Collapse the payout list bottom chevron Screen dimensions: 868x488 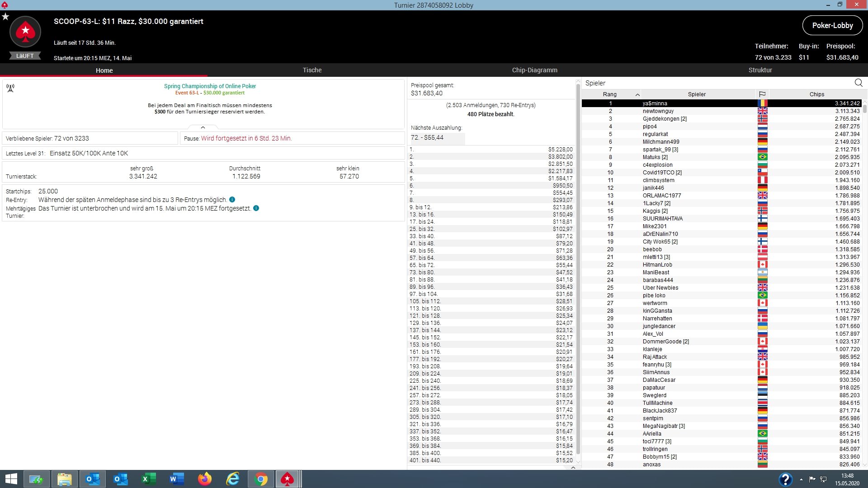pyautogui.click(x=573, y=468)
